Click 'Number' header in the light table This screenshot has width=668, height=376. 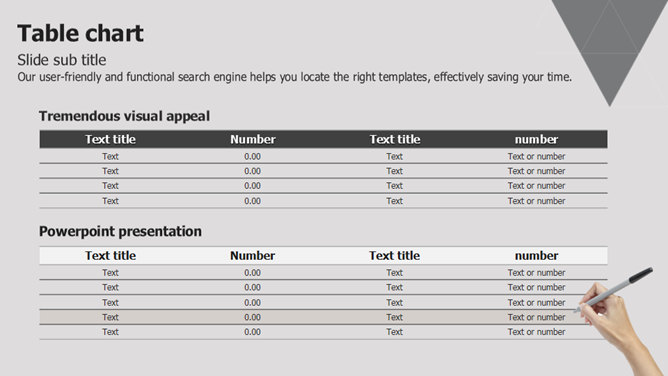coord(253,255)
